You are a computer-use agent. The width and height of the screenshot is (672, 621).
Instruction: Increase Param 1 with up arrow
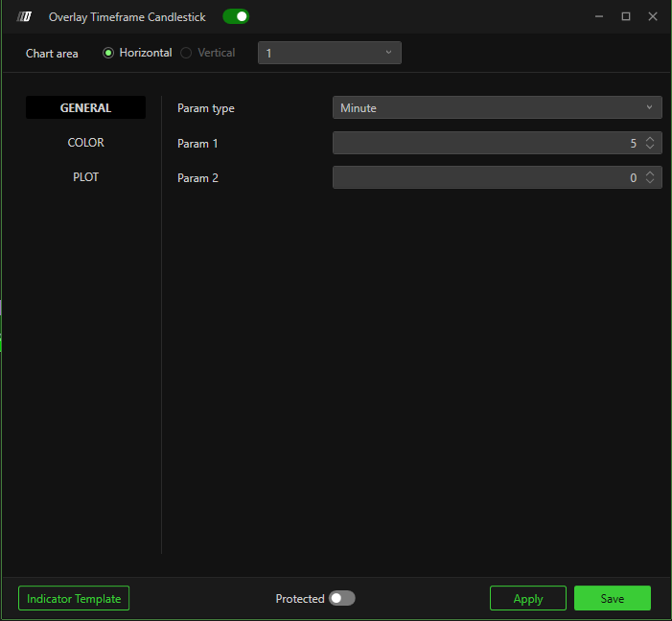tap(650, 139)
